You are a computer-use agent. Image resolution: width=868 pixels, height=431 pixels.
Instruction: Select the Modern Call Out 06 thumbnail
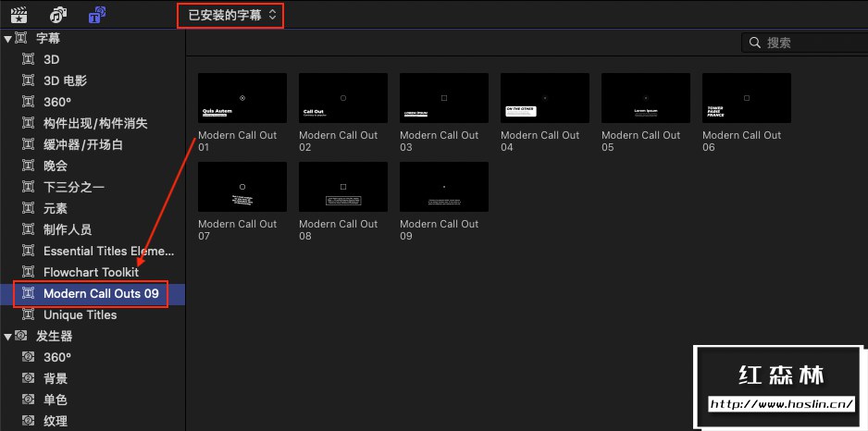[x=747, y=98]
